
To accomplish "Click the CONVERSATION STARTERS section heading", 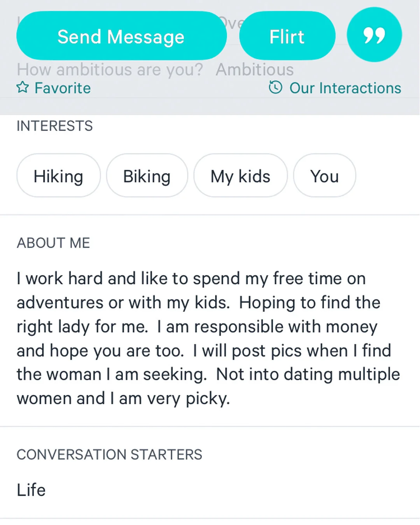I will point(109,455).
